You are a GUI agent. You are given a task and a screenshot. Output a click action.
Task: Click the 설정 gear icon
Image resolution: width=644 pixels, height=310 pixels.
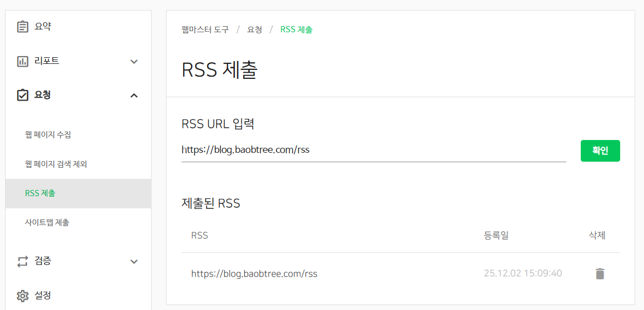tap(22, 296)
